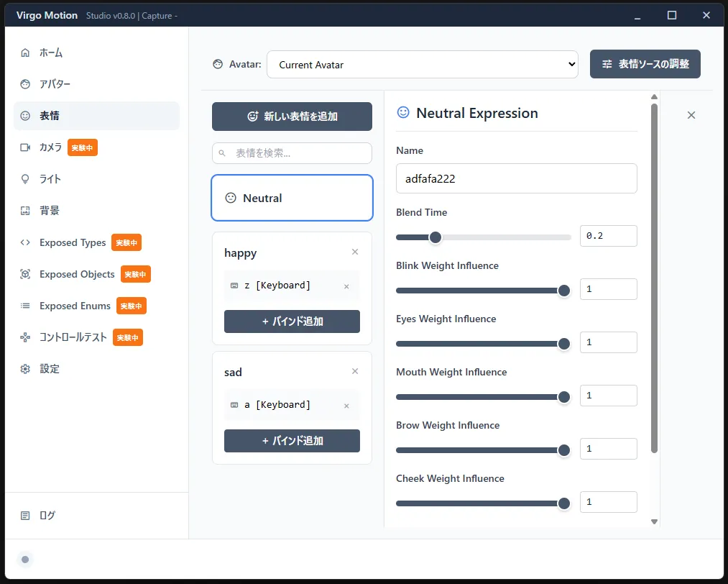Select the Neutral expression card

[x=292, y=198]
